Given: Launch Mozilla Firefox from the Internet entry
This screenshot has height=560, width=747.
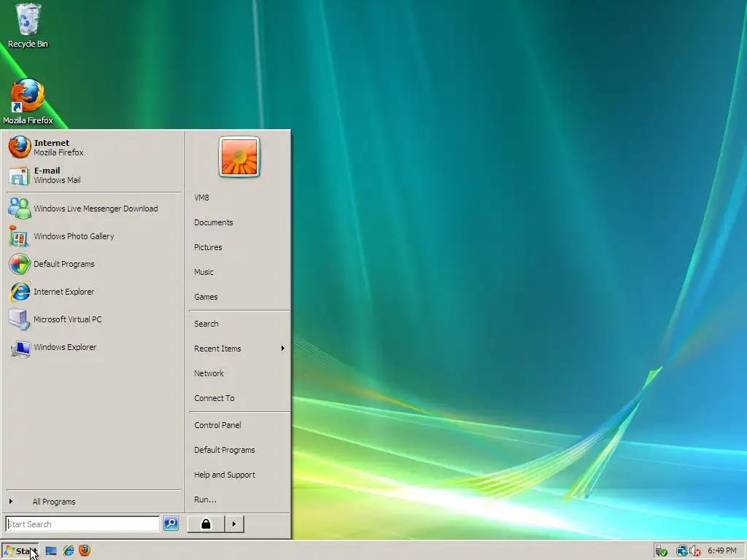Looking at the screenshot, I should tap(94, 147).
